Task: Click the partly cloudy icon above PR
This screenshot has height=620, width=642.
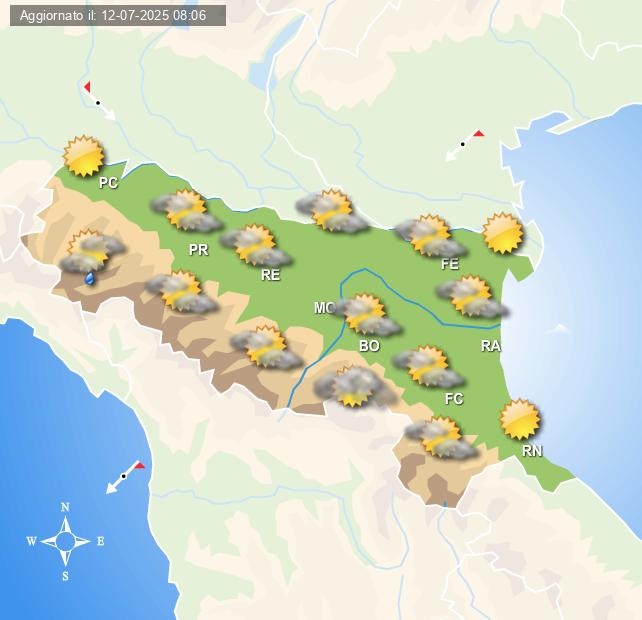Action: pyautogui.click(x=186, y=210)
